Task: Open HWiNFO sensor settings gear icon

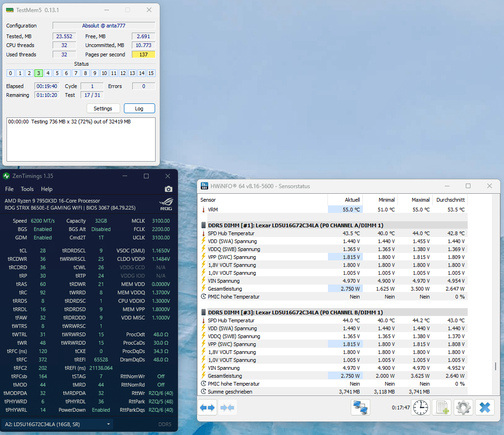Action: [x=463, y=408]
